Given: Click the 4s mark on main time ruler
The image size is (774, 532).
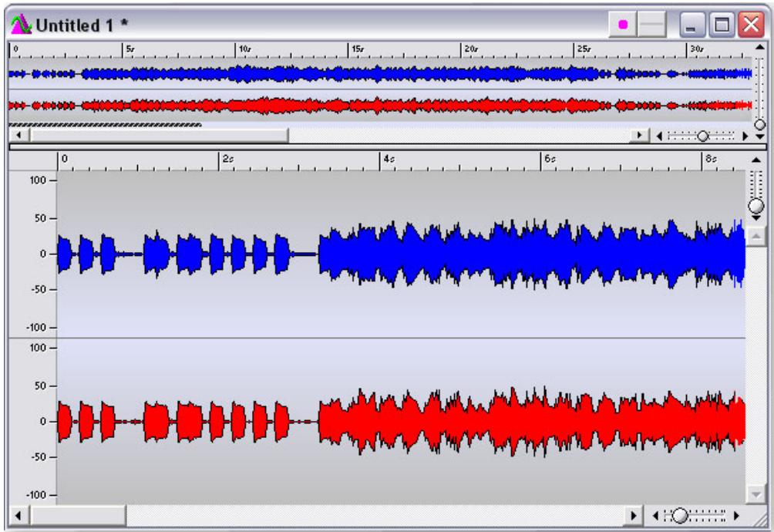Looking at the screenshot, I should (382, 160).
